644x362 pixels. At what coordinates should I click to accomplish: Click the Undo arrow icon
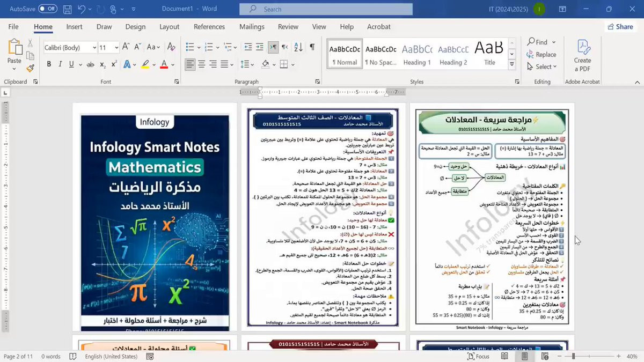coord(82,9)
